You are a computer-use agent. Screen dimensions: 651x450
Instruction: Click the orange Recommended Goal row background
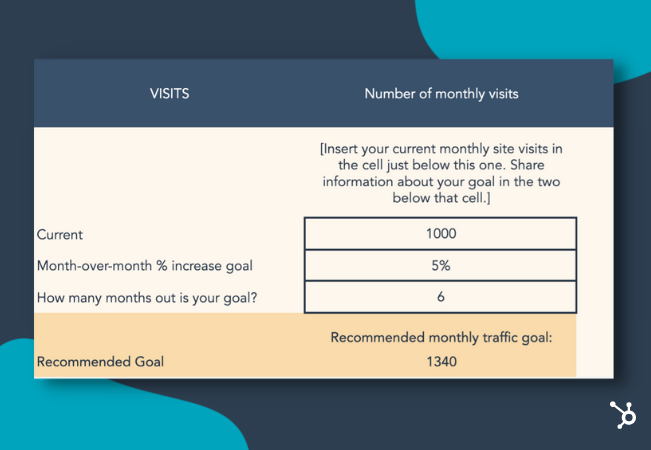click(x=305, y=345)
